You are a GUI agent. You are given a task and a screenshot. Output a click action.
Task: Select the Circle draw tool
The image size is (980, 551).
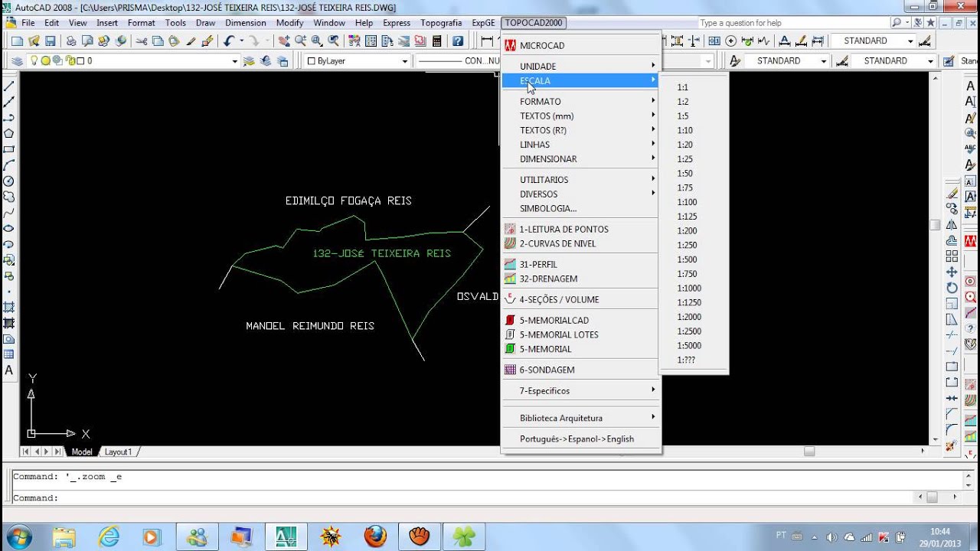click(x=9, y=181)
